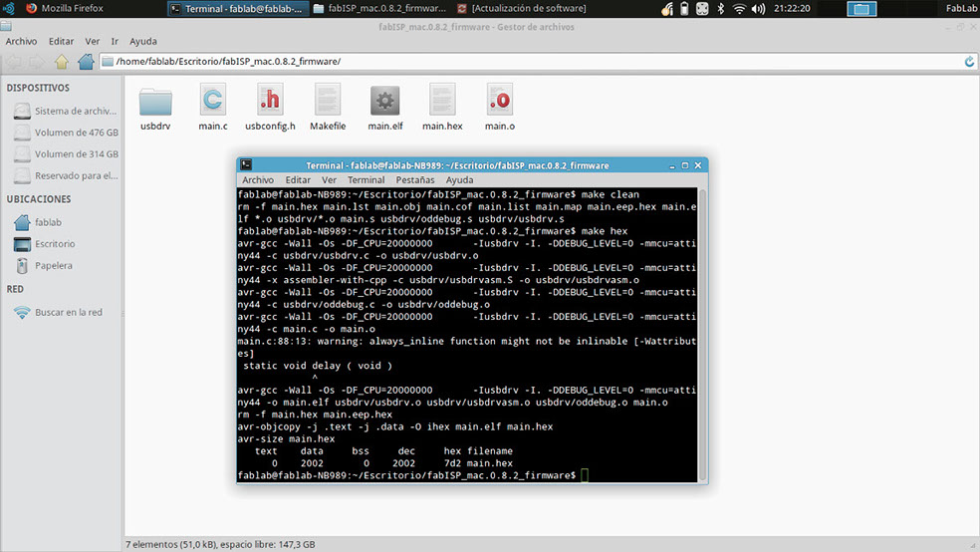Click the terminal command prompt cursor
Viewport: 980px width, 552px height.
click(585, 475)
